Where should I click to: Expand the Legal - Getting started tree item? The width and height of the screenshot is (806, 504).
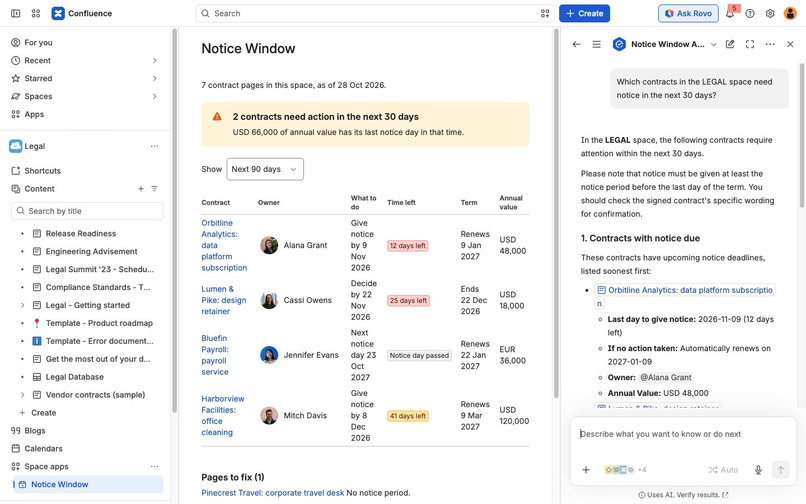pyautogui.click(x=22, y=305)
